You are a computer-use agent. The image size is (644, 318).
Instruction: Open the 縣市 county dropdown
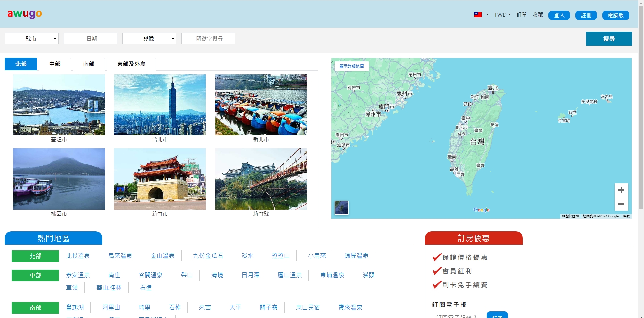32,39
